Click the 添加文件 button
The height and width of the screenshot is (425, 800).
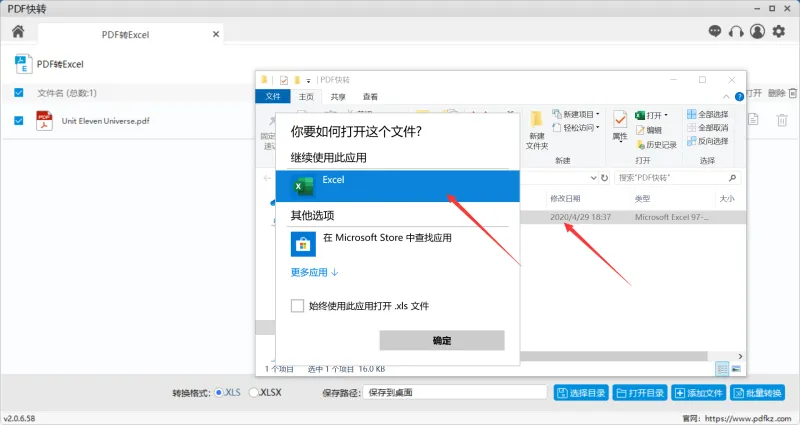tap(698, 393)
